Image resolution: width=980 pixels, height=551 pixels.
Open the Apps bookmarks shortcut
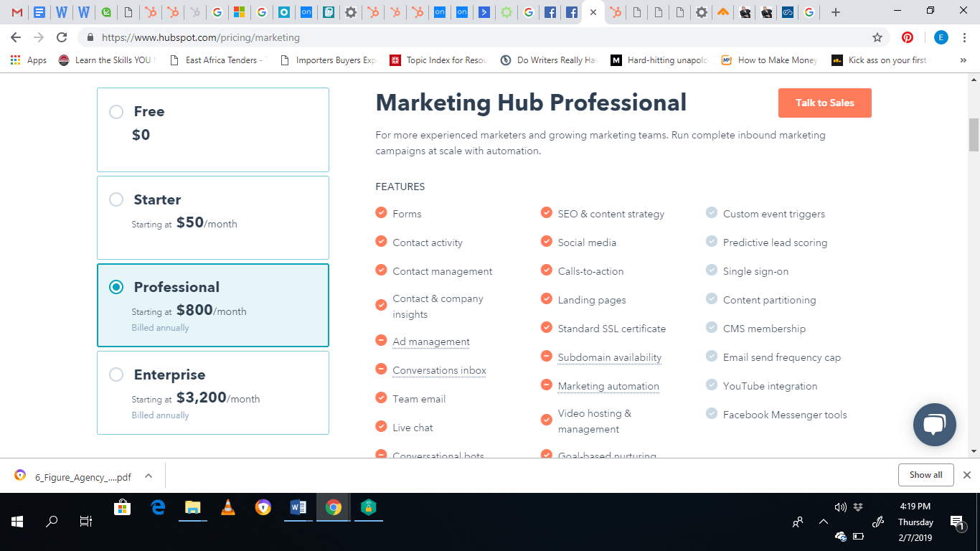point(29,60)
